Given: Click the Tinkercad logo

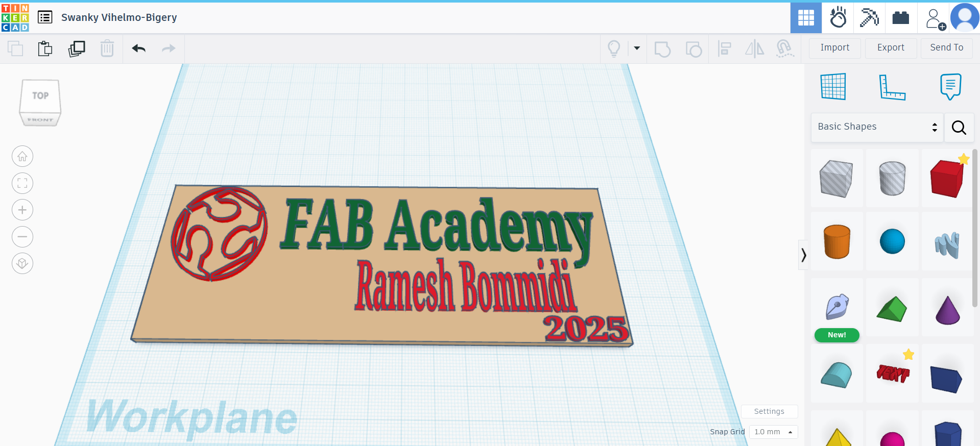Looking at the screenshot, I should coord(15,17).
